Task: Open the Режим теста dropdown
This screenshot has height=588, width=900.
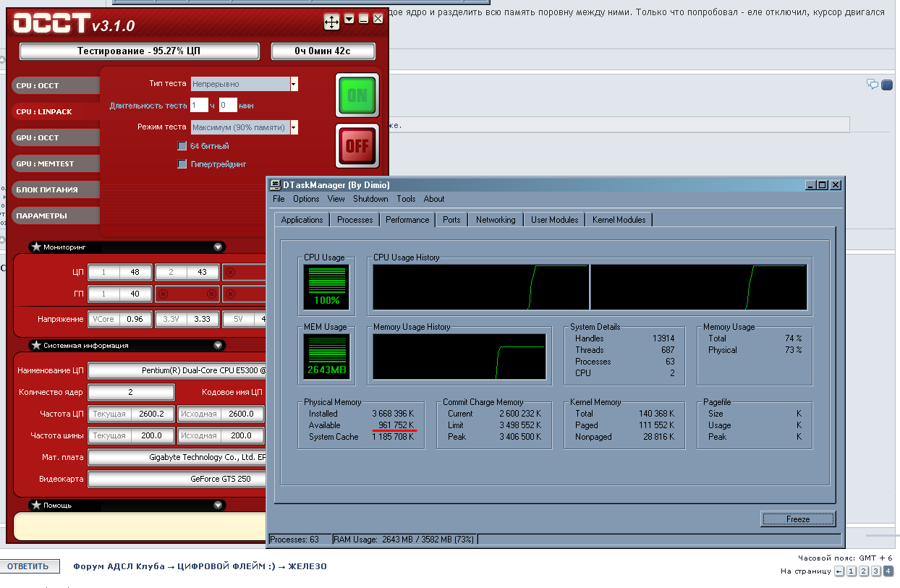Action: tap(294, 127)
